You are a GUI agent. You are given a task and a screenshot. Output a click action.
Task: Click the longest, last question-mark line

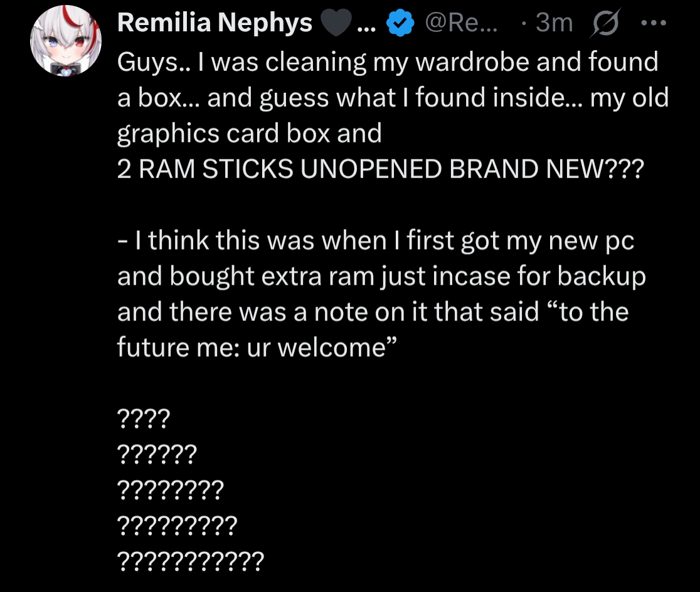tap(191, 559)
